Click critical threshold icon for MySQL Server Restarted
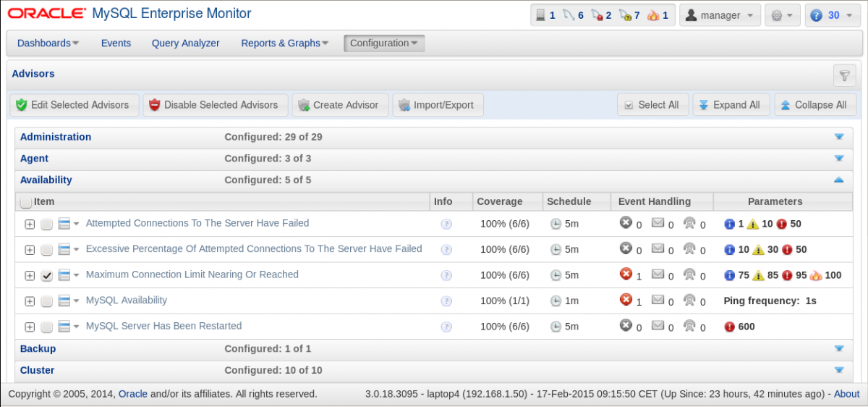This screenshot has height=407, width=868. pos(729,327)
